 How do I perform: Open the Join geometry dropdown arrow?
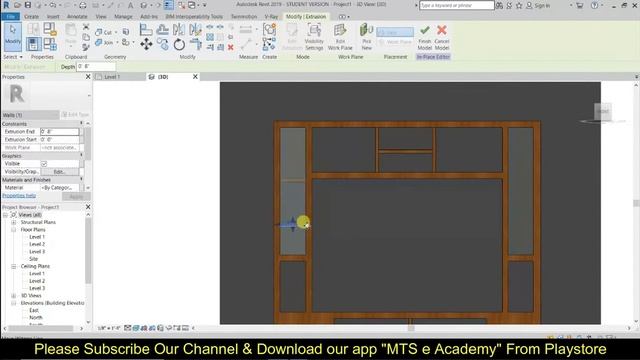(x=117, y=42)
